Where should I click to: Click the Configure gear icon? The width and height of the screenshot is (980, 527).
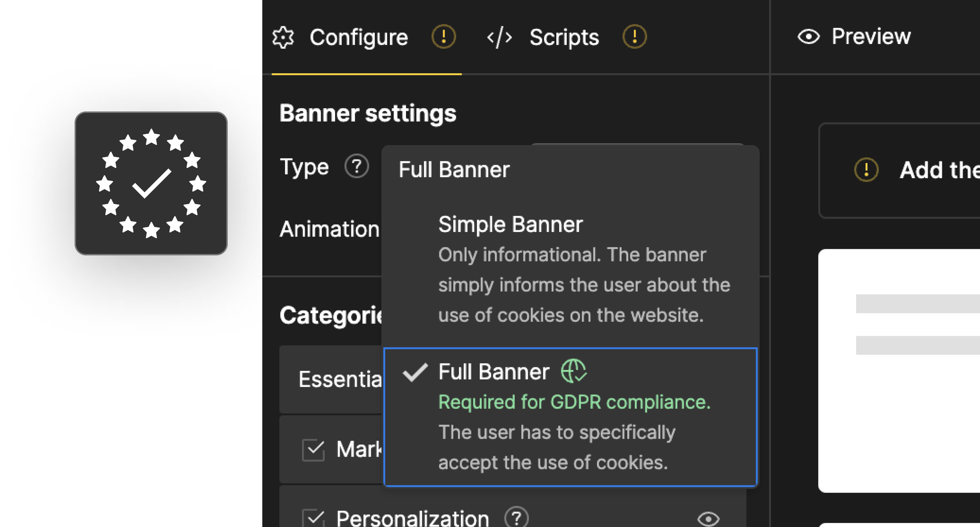click(283, 37)
